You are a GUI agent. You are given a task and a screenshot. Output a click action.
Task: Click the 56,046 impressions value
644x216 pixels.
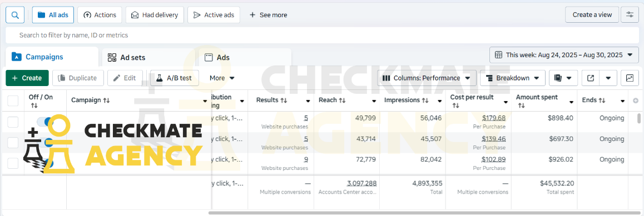431,118
